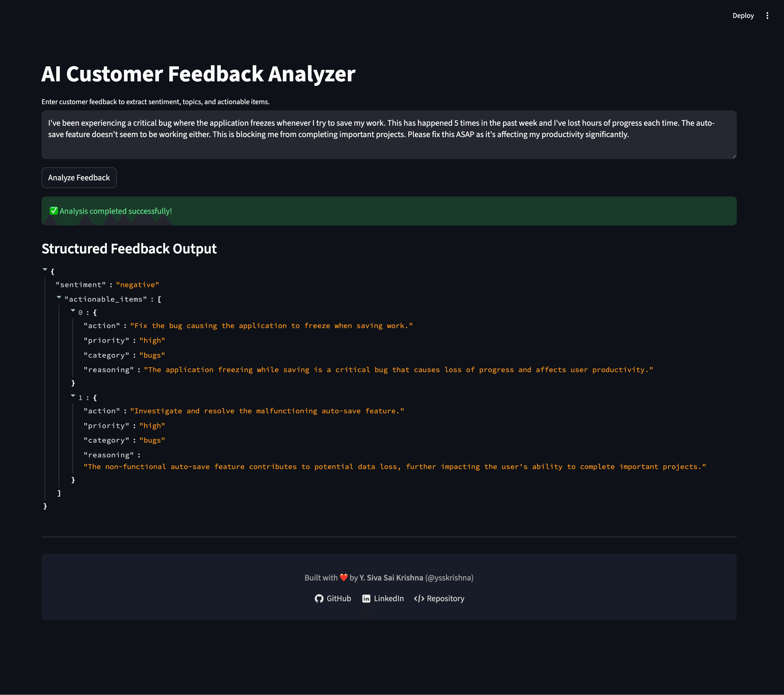Open the GitHub profile link
The height and width of the screenshot is (695, 784).
[333, 599]
